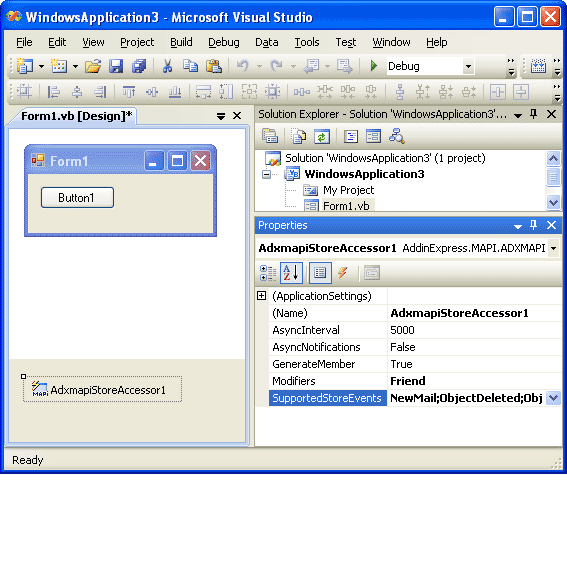Toggle auto-hide pin on Properties panel

point(533,225)
